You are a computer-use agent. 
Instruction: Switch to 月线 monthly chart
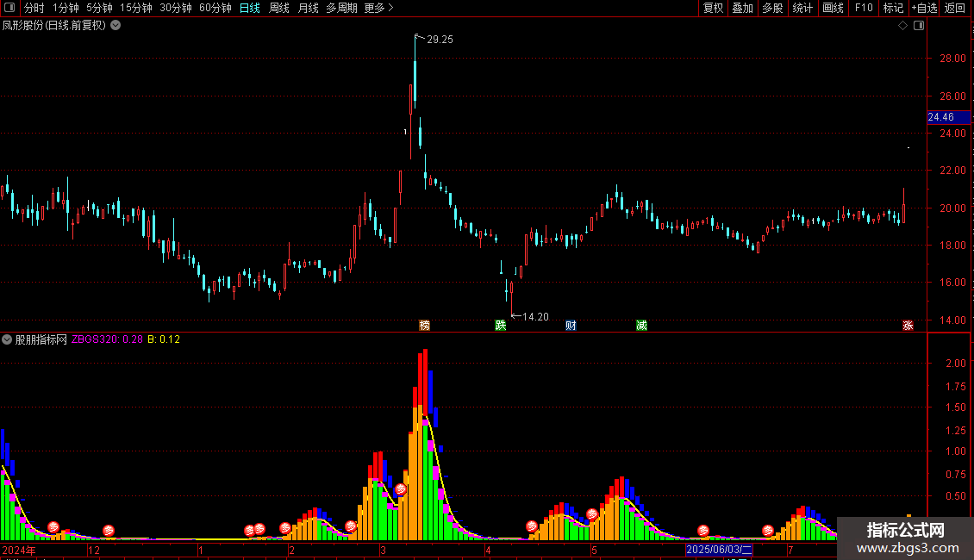coord(308,8)
